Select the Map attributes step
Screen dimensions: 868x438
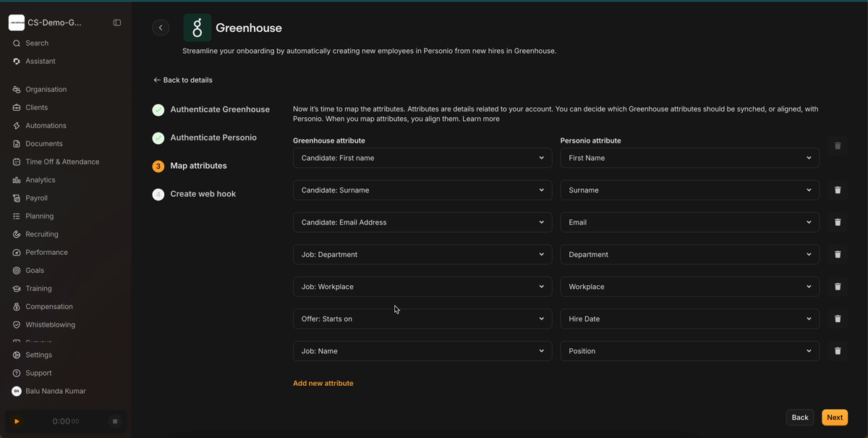pyautogui.click(x=190, y=166)
